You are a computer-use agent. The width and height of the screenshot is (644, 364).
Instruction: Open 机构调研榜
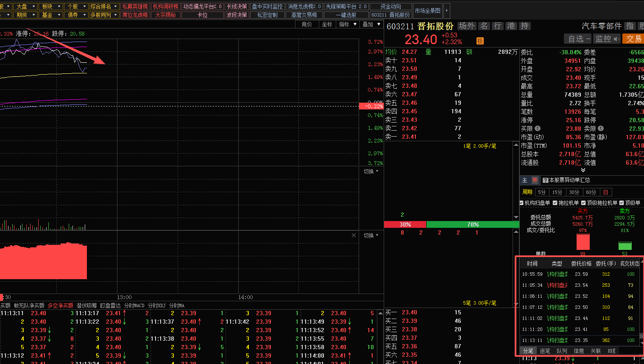pos(165,6)
